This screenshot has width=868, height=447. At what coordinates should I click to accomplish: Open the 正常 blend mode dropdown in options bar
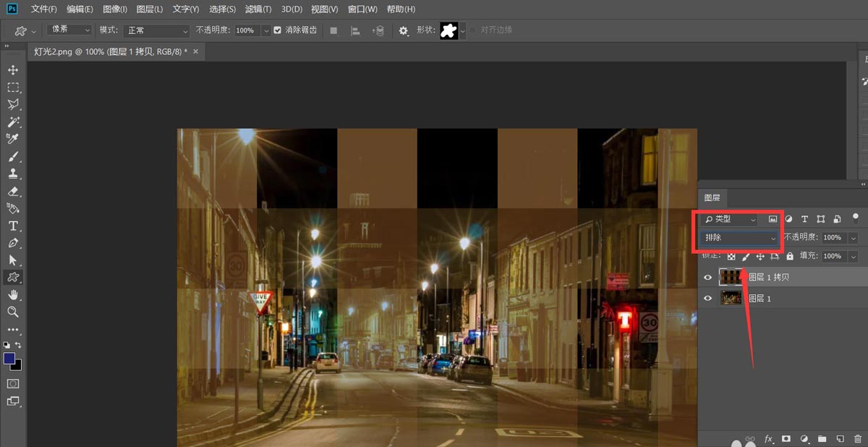pos(156,30)
